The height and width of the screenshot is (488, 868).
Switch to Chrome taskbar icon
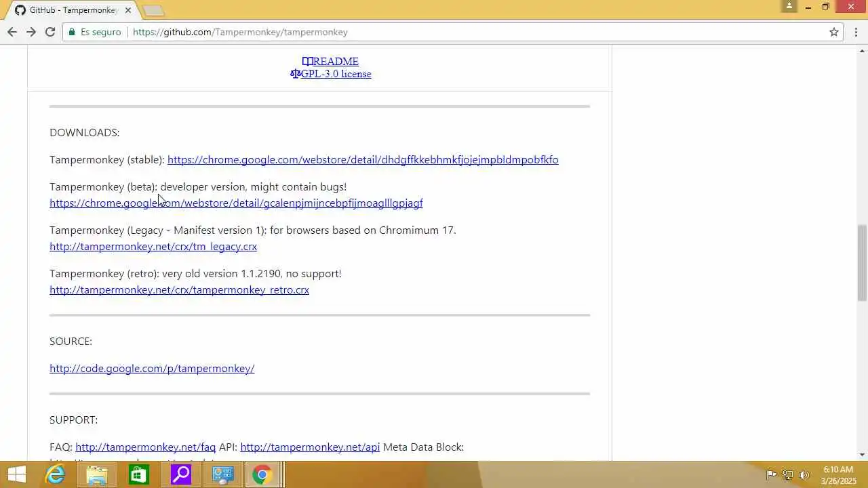[262, 474]
